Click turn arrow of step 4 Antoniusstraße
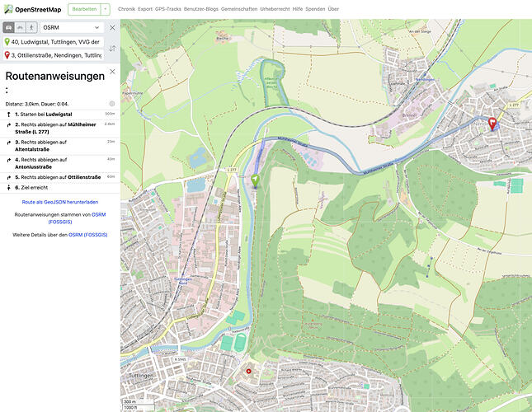The image size is (532, 412). (x=9, y=160)
